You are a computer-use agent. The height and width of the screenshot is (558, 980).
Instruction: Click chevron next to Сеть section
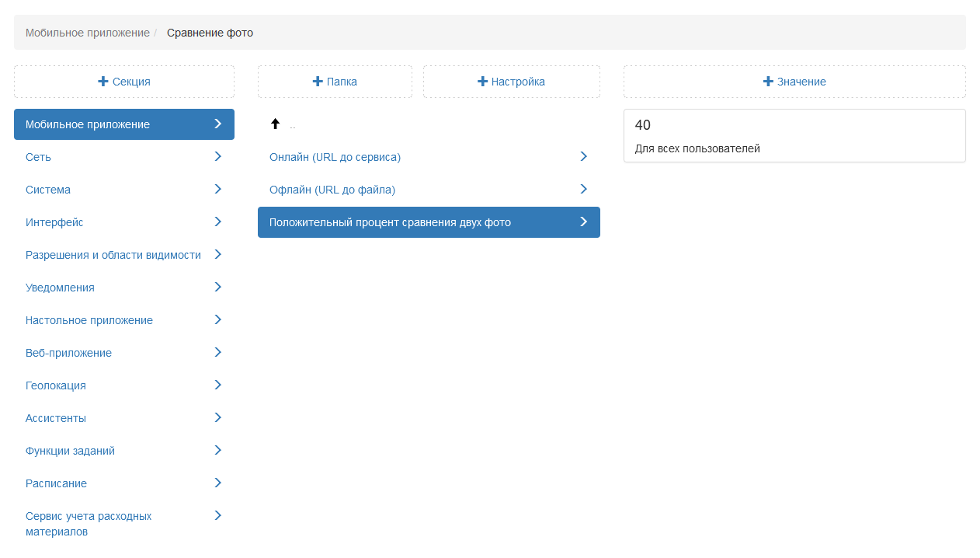point(217,156)
